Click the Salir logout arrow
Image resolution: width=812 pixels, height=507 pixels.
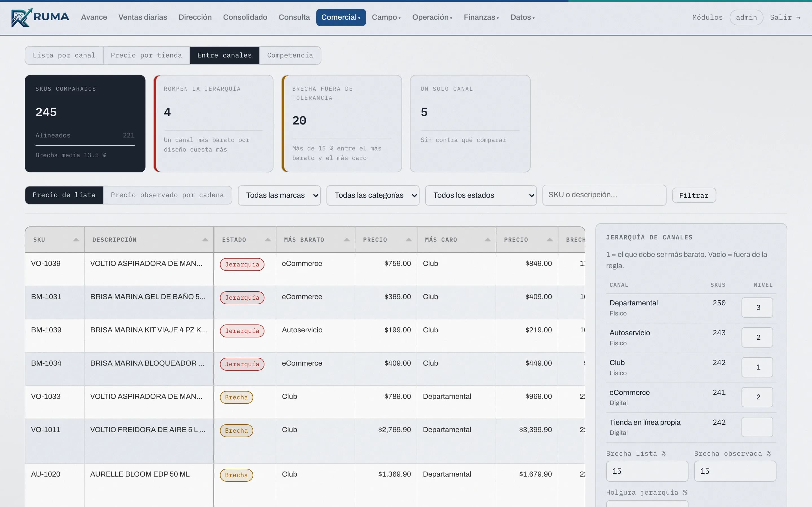(x=798, y=17)
